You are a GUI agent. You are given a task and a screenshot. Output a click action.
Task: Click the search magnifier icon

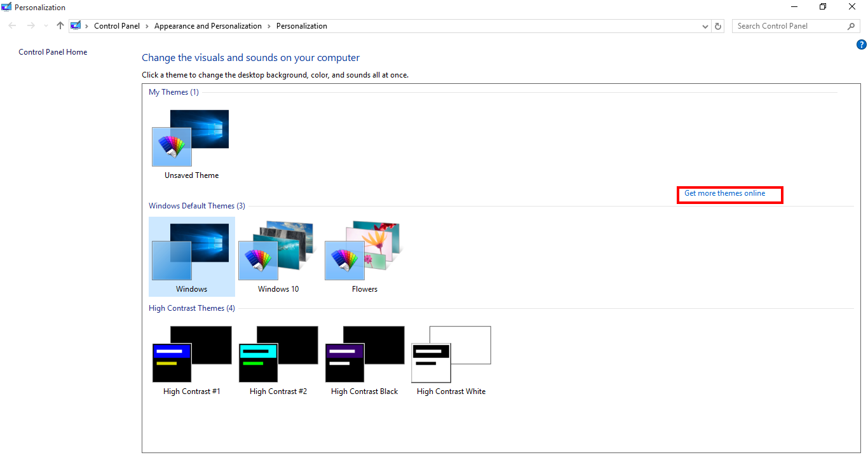(851, 26)
